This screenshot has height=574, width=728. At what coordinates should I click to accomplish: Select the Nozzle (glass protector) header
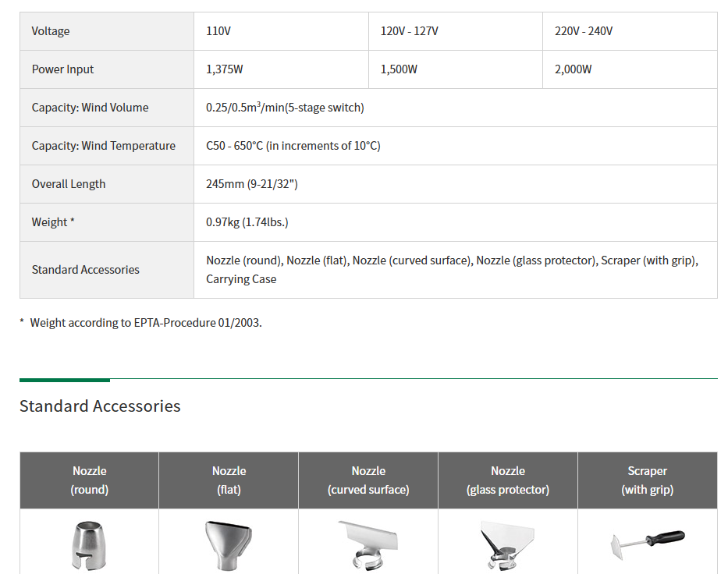(508, 480)
